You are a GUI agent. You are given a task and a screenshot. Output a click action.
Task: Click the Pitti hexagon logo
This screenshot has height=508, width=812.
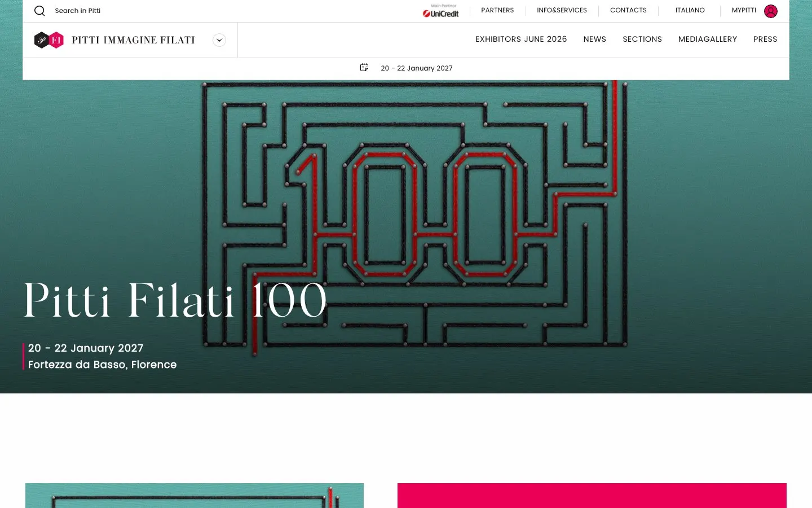coord(49,40)
